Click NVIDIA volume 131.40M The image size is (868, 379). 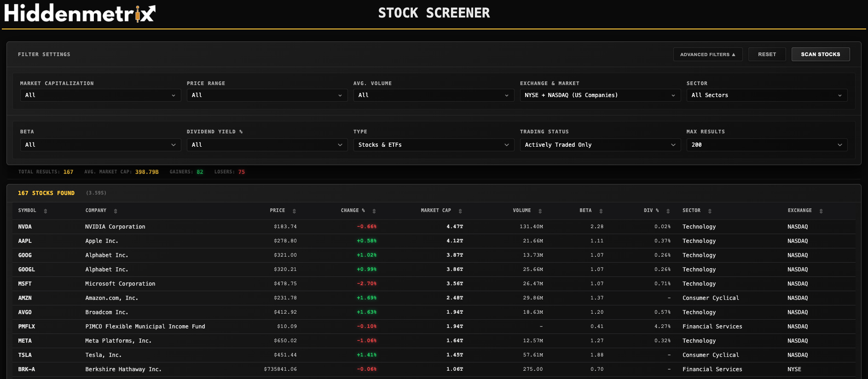[x=532, y=227]
